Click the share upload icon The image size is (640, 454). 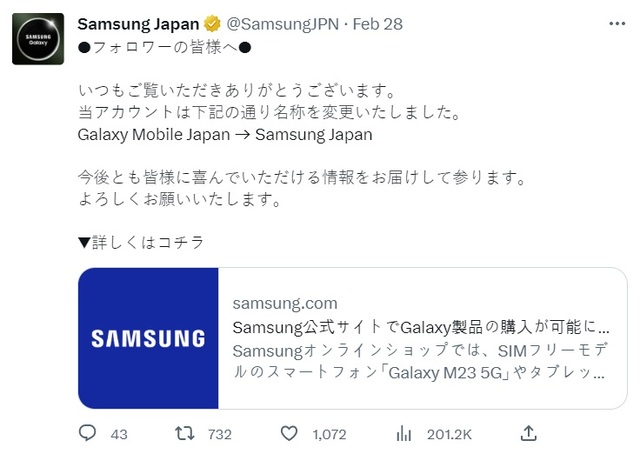coord(528,433)
